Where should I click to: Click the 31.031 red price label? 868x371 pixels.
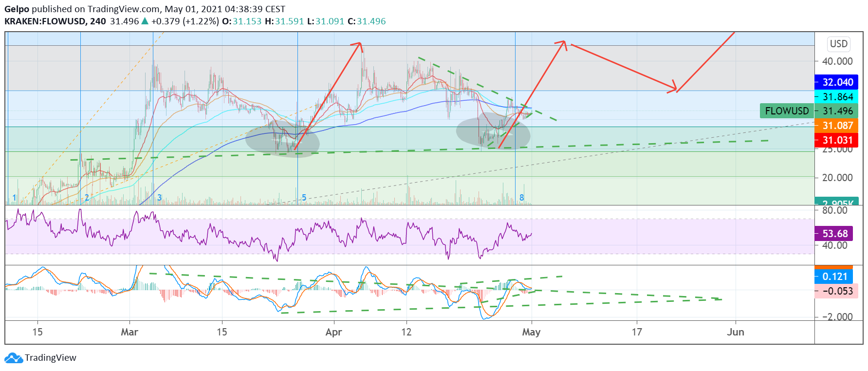[x=837, y=140]
